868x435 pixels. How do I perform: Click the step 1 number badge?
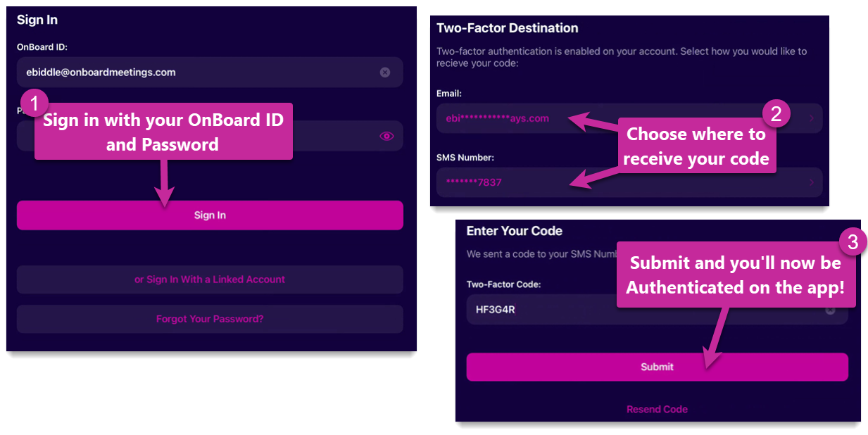tap(33, 103)
